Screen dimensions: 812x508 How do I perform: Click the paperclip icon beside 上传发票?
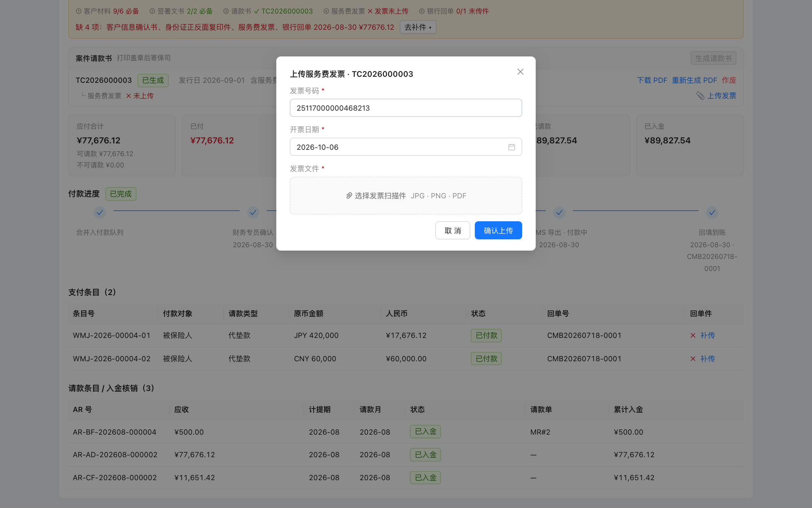pos(700,96)
